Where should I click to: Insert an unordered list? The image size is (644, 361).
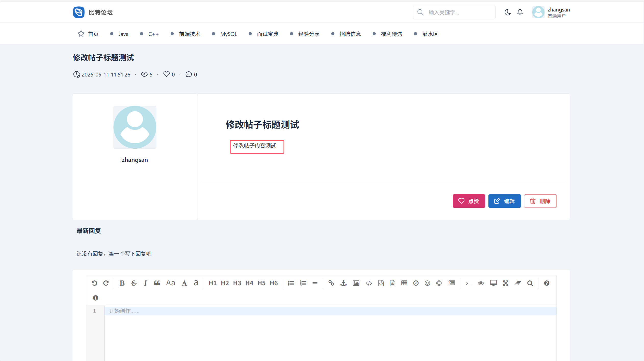click(x=291, y=283)
